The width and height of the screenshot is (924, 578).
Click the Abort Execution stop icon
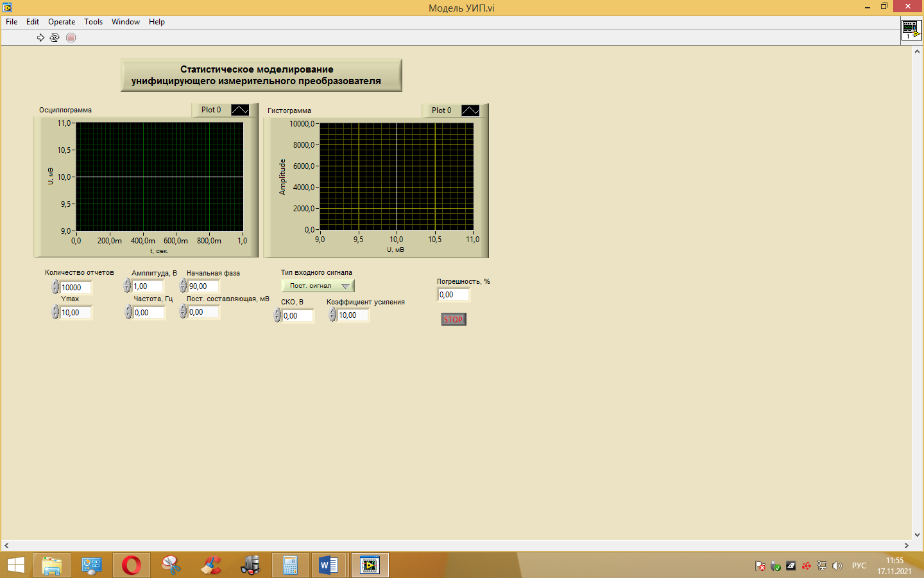pyautogui.click(x=71, y=37)
